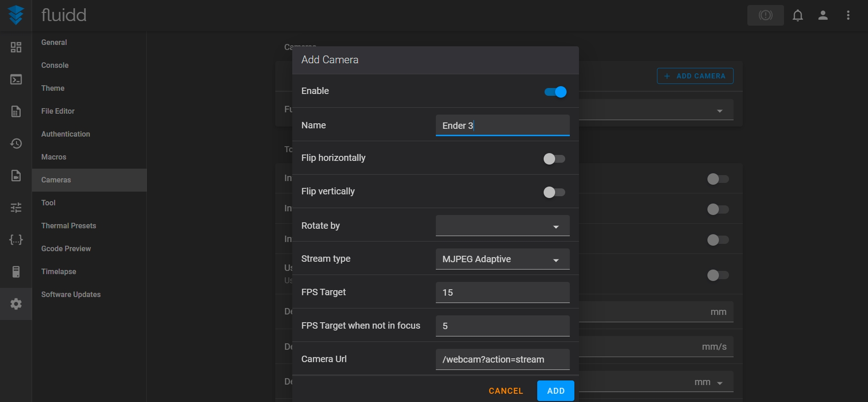Open the notifications bell icon
This screenshot has width=868, height=402.
(x=798, y=16)
